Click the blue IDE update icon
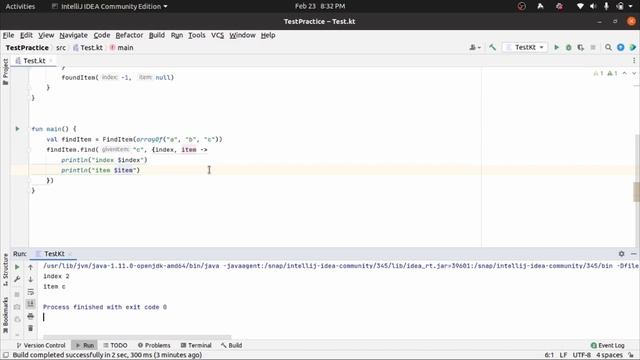The image size is (640, 360). coord(620,47)
